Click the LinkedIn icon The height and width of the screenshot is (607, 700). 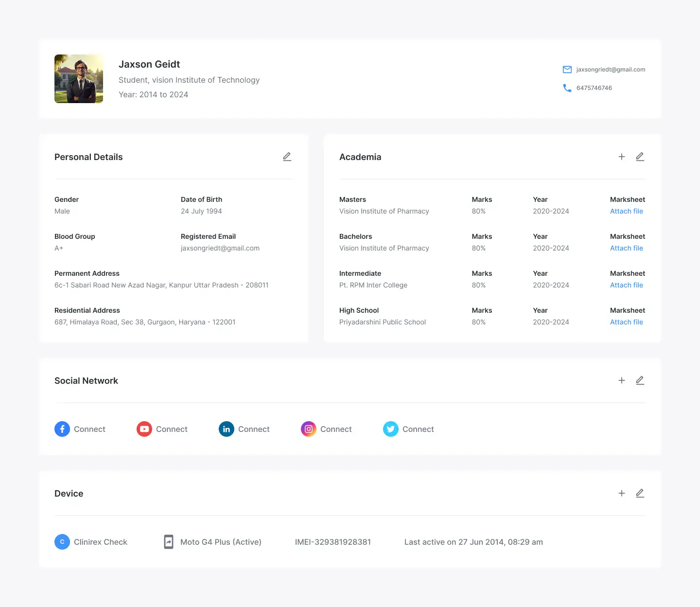coord(227,429)
